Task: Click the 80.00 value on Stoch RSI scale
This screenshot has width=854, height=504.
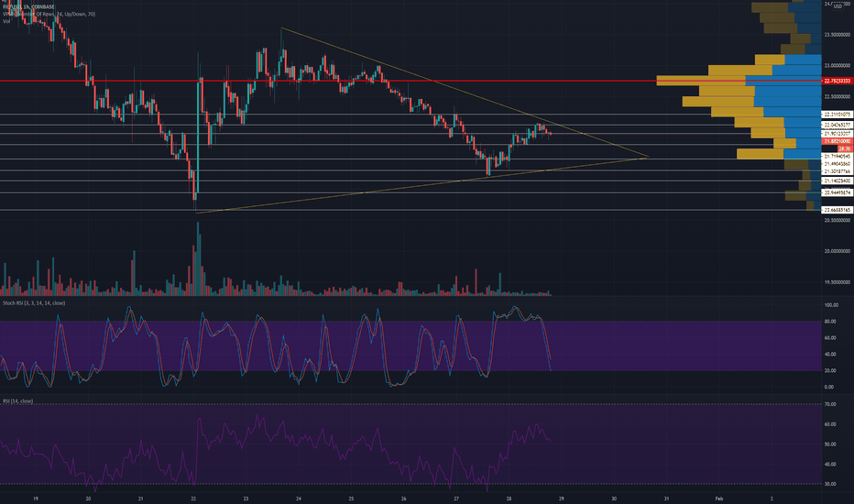Action: coord(829,322)
